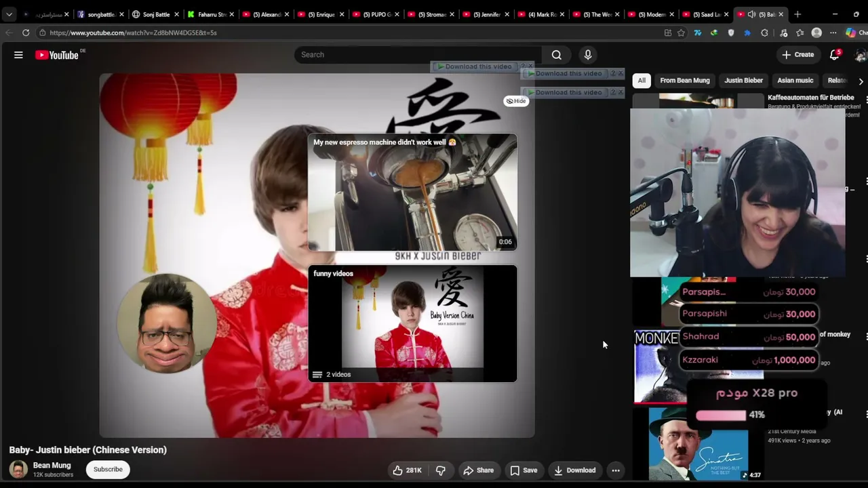Reload the page

pos(26,33)
